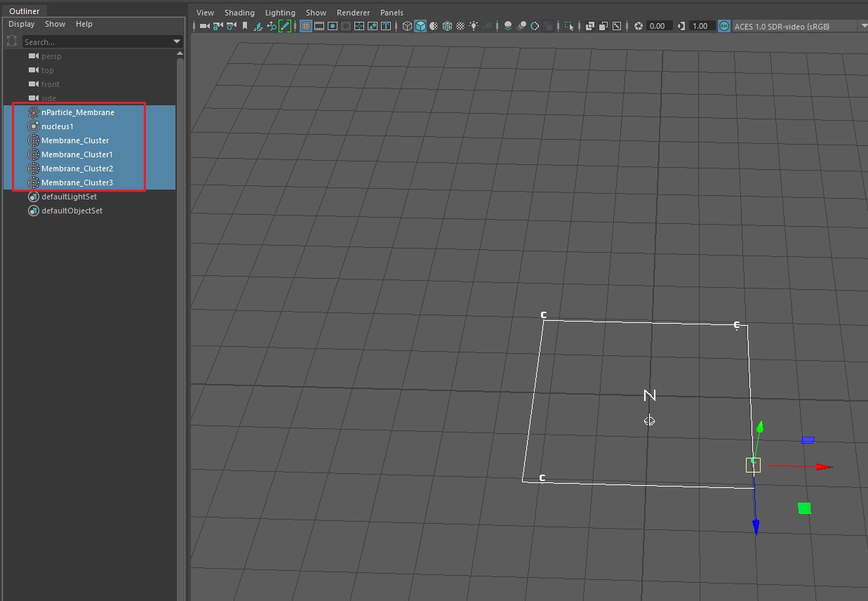Image resolution: width=868 pixels, height=601 pixels.
Task: Toggle the Safe Title icon
Action: pos(386,26)
